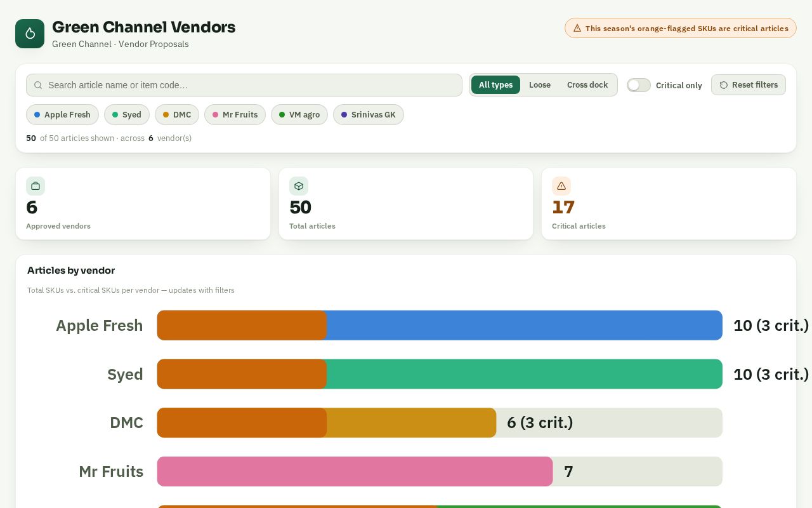Click the alert icon above Critical articles
The image size is (812, 508).
pos(561,186)
